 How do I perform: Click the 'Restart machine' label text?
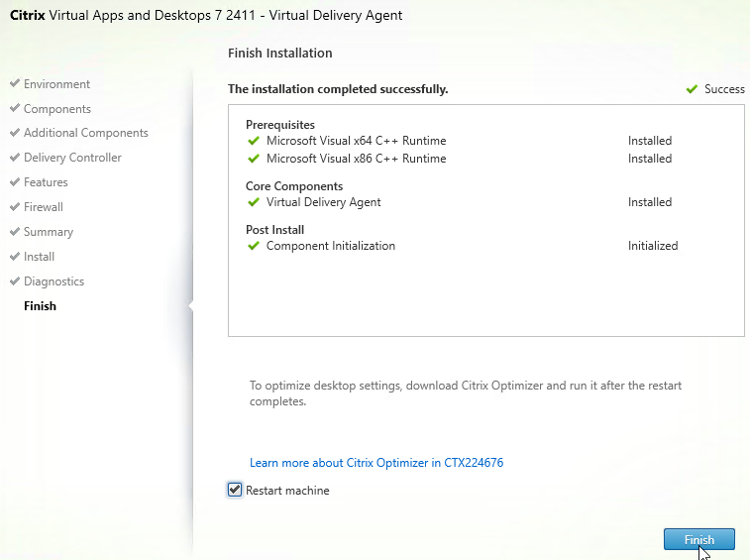pyautogui.click(x=287, y=491)
